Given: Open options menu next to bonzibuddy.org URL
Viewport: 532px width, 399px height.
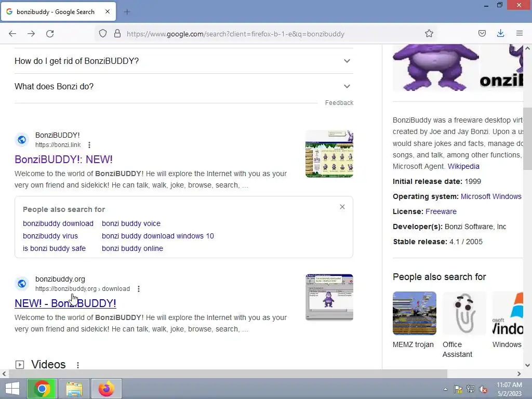Looking at the screenshot, I should 138,289.
